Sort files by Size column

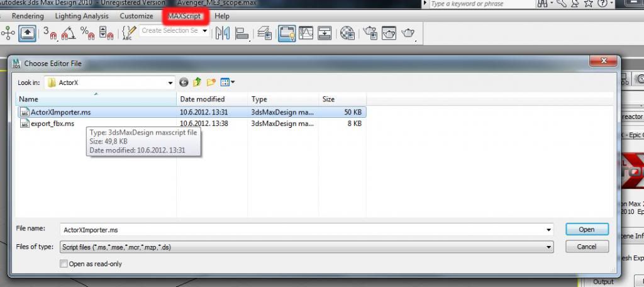click(342, 99)
